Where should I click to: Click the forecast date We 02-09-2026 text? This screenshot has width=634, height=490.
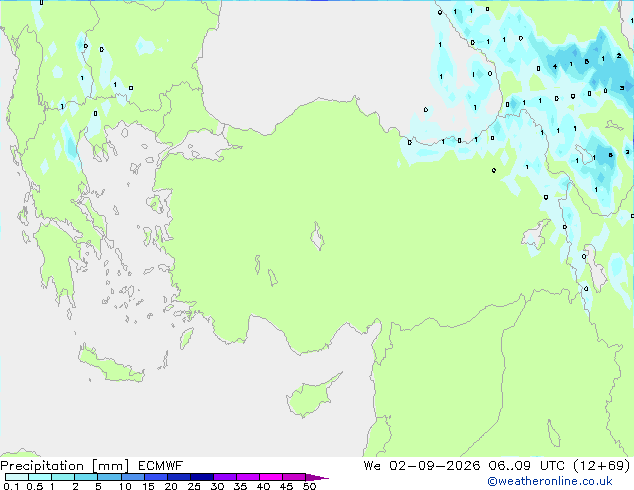pyautogui.click(x=422, y=466)
